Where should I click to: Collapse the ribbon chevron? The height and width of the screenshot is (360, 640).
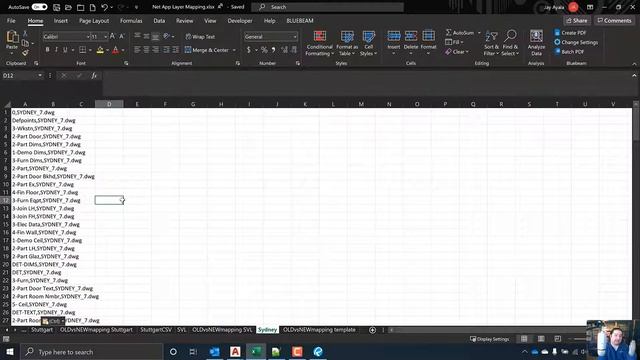click(x=634, y=64)
